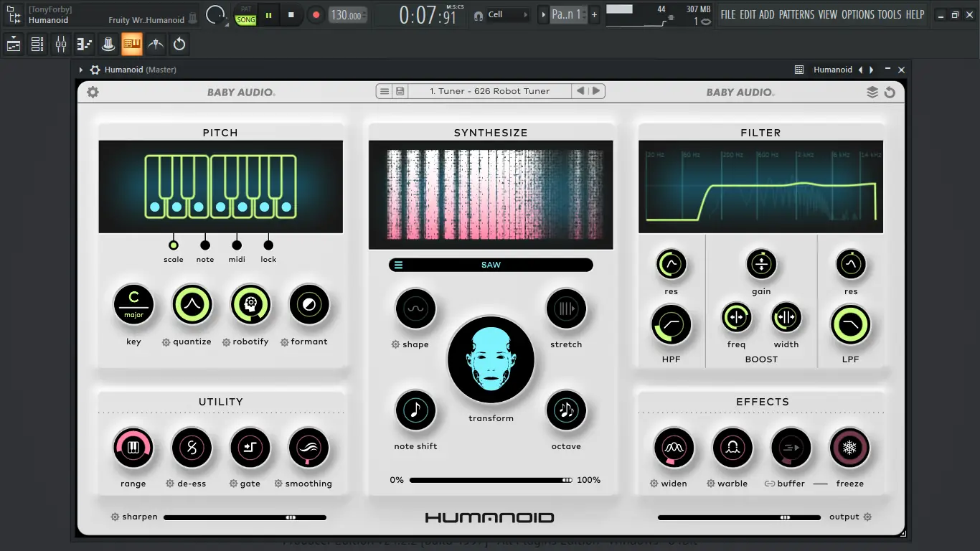Open output settings gear
The width and height of the screenshot is (980, 551).
pyautogui.click(x=867, y=517)
